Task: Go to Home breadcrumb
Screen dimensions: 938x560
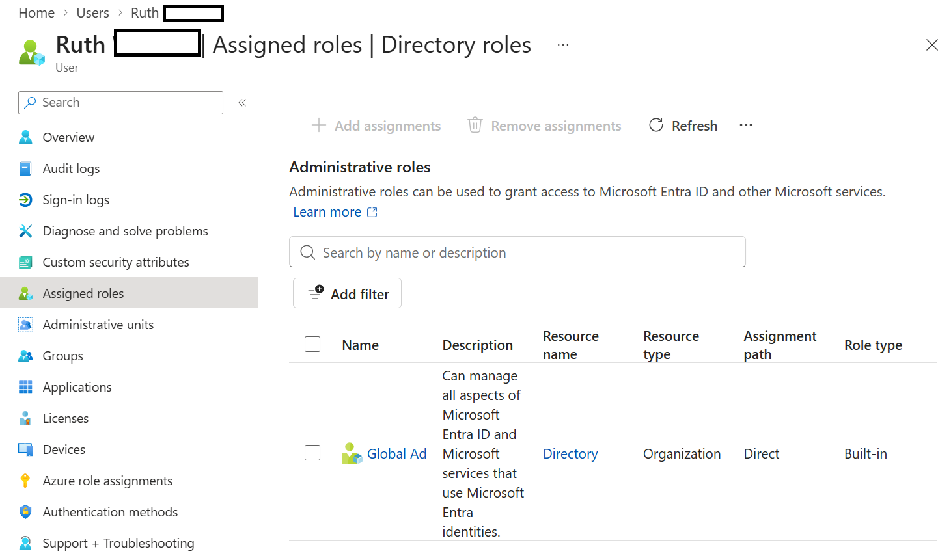Action: 36,13
